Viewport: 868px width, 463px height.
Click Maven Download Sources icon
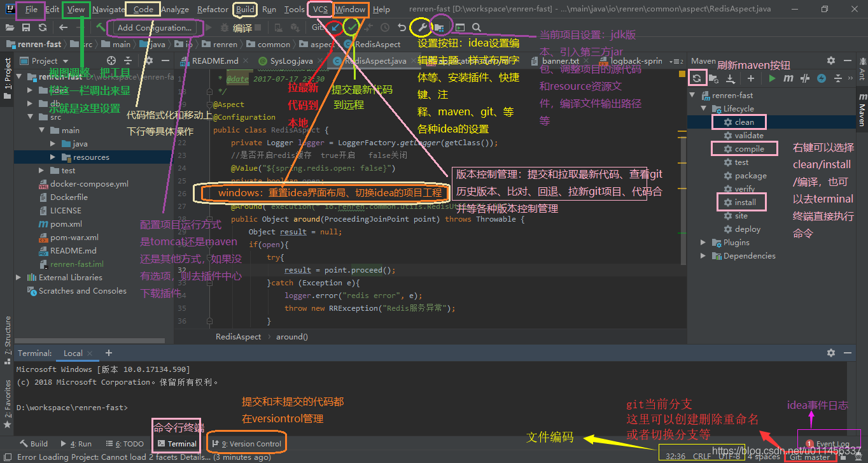pyautogui.click(x=731, y=78)
